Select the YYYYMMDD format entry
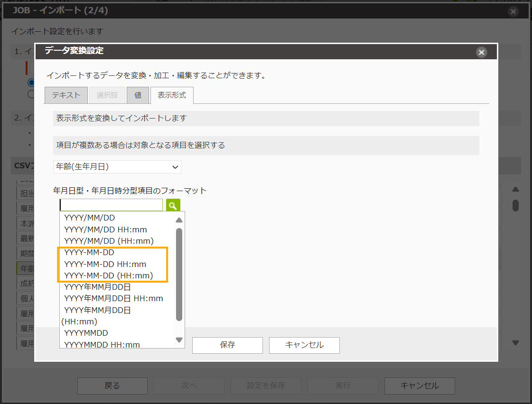This screenshot has width=532, height=404. pos(86,333)
